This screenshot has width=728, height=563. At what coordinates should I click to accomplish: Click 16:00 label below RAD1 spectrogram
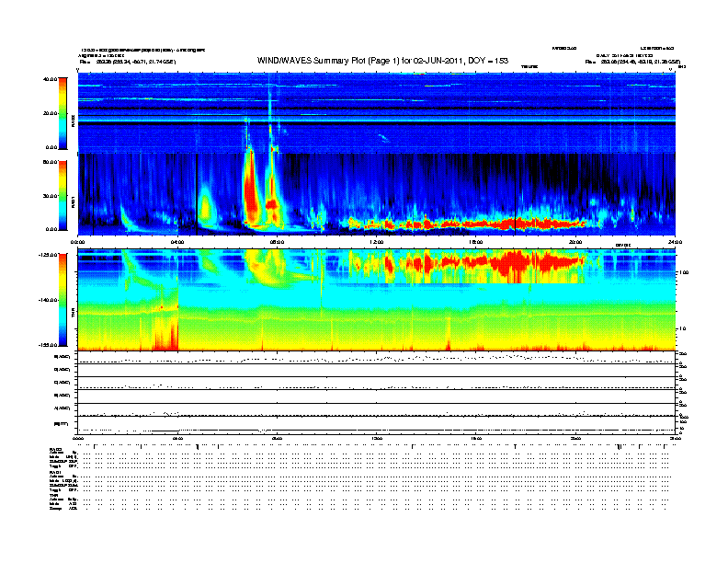pos(476,242)
